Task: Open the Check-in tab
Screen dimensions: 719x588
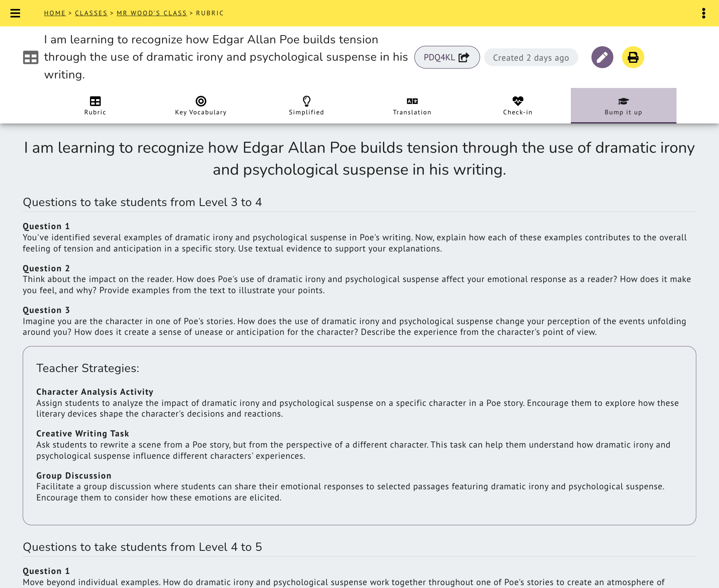Action: (518, 106)
